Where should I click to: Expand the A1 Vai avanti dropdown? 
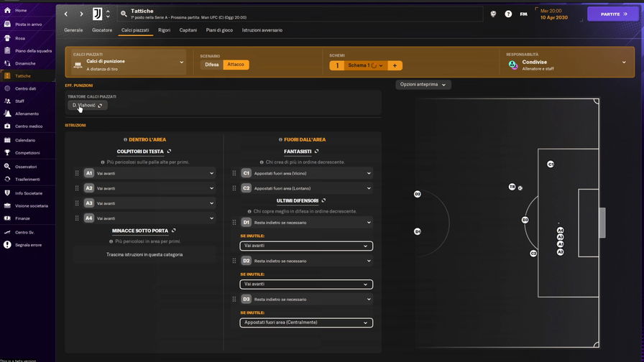coord(211,173)
